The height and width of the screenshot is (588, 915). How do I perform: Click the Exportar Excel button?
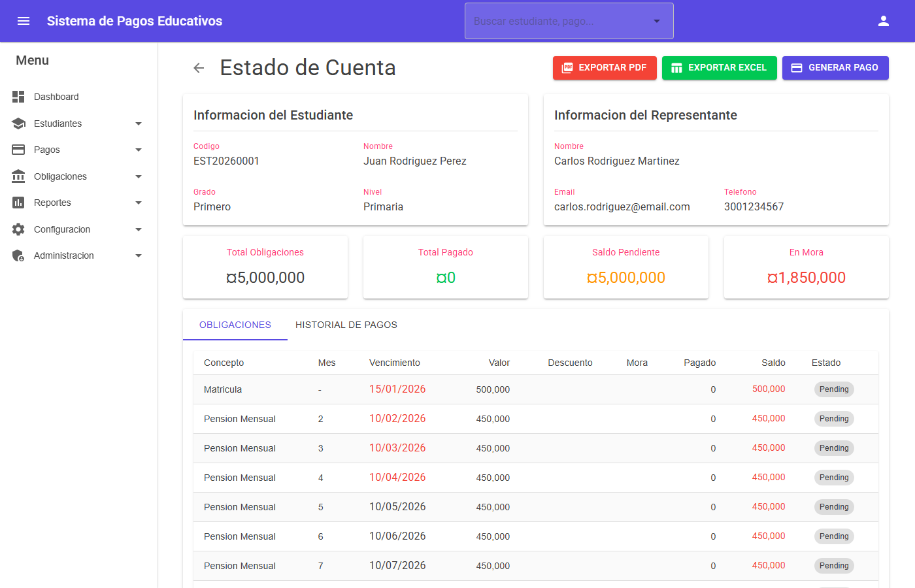[720, 68]
